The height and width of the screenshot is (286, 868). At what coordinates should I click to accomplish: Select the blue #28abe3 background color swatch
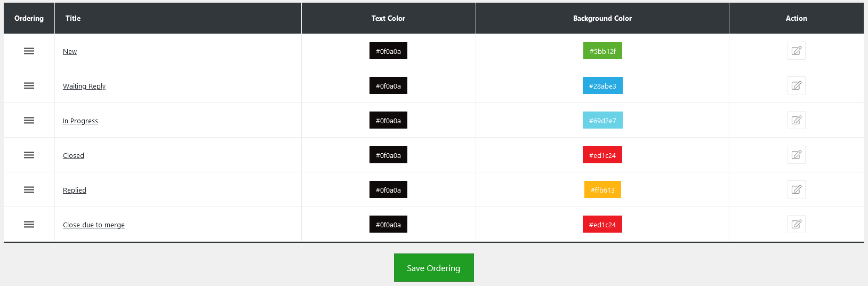tap(602, 86)
